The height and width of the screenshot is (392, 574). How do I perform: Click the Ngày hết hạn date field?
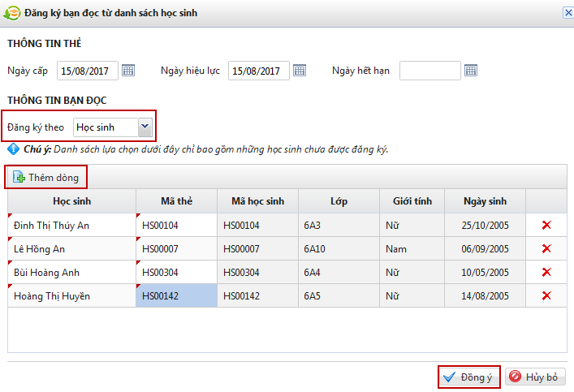tap(429, 71)
